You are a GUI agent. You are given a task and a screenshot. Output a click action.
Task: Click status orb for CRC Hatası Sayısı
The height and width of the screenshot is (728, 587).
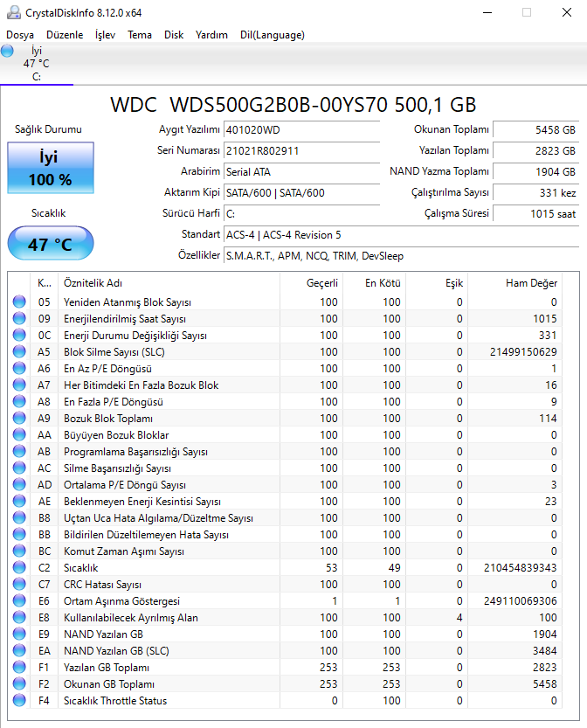click(x=19, y=584)
